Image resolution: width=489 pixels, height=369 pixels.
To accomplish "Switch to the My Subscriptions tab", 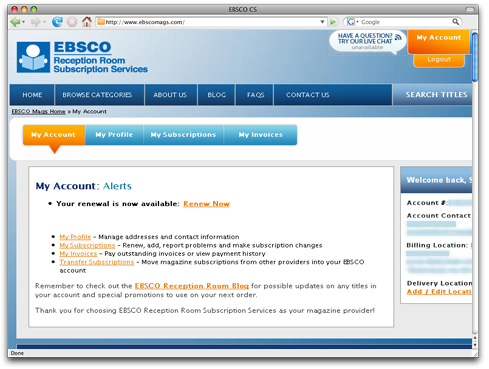I will (183, 135).
